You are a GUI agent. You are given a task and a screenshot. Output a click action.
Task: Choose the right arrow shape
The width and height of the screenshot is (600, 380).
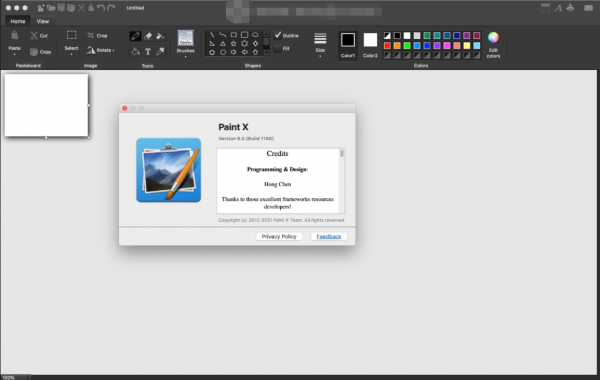233,52
